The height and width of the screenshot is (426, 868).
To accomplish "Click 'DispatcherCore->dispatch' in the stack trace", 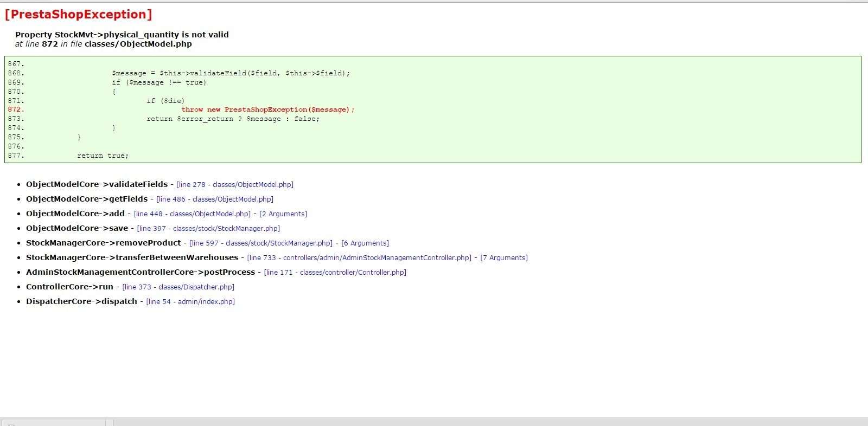I will [x=81, y=301].
